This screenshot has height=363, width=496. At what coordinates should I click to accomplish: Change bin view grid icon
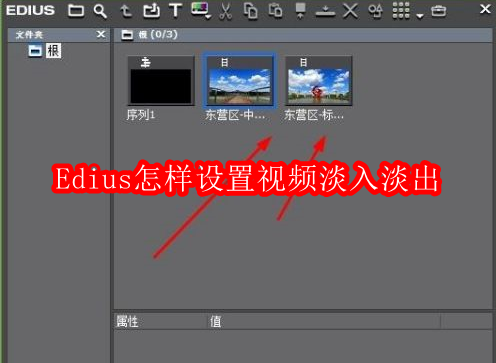coord(401,11)
